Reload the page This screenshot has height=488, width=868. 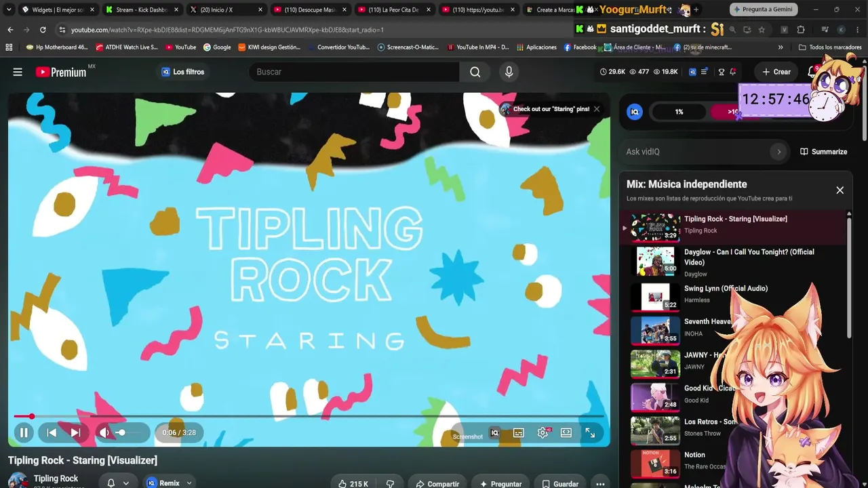(x=43, y=30)
